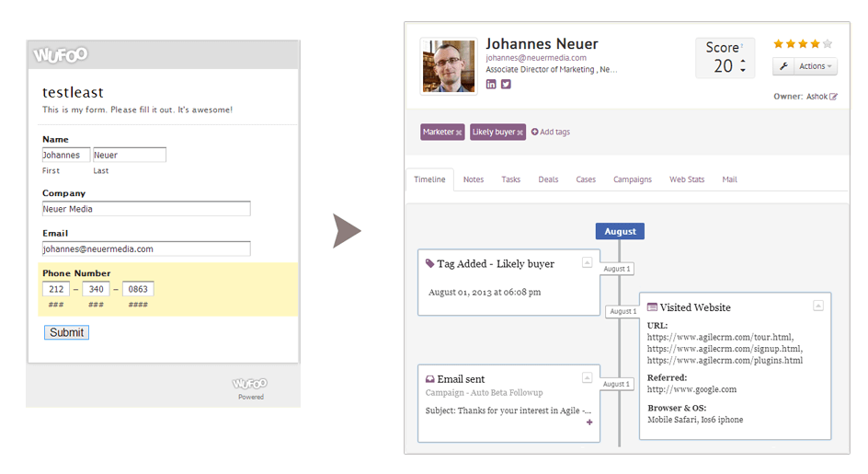The image size is (868, 474).
Task: Click the johannes@neuermedia.com email link
Action: point(536,58)
